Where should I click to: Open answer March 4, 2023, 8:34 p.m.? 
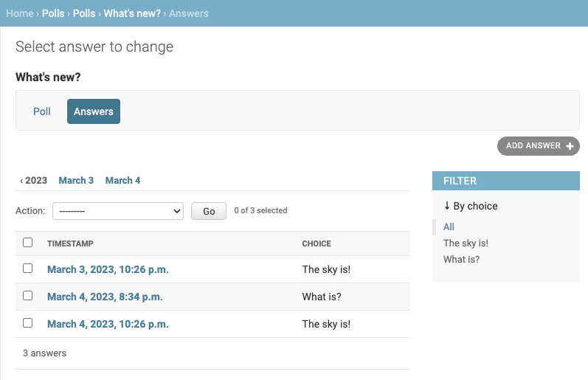point(105,297)
